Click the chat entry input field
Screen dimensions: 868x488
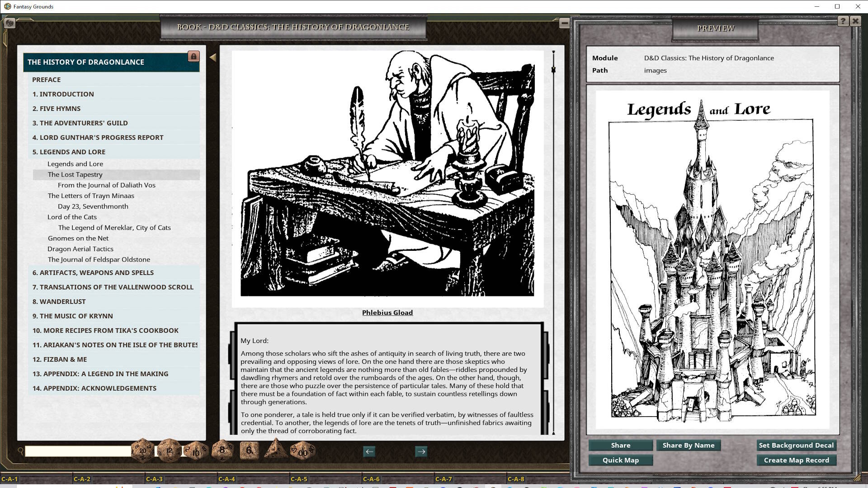78,451
